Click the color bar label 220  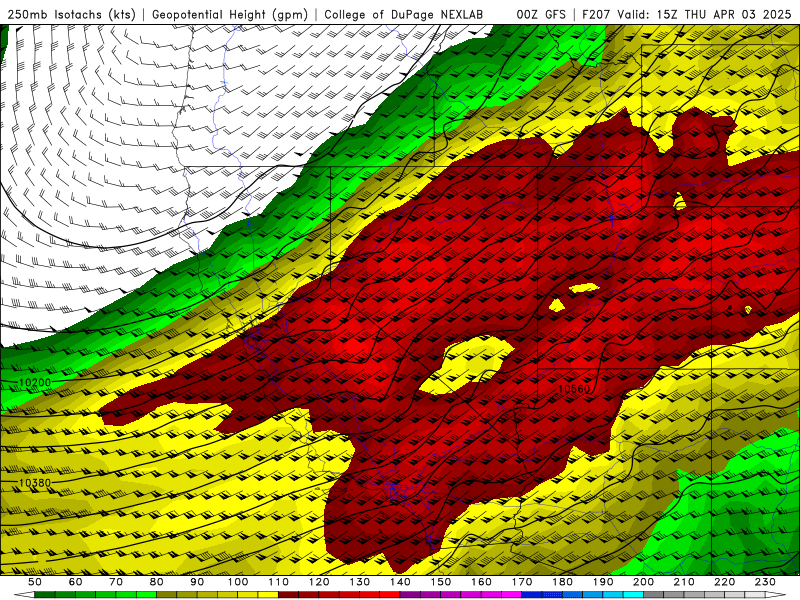click(724, 582)
